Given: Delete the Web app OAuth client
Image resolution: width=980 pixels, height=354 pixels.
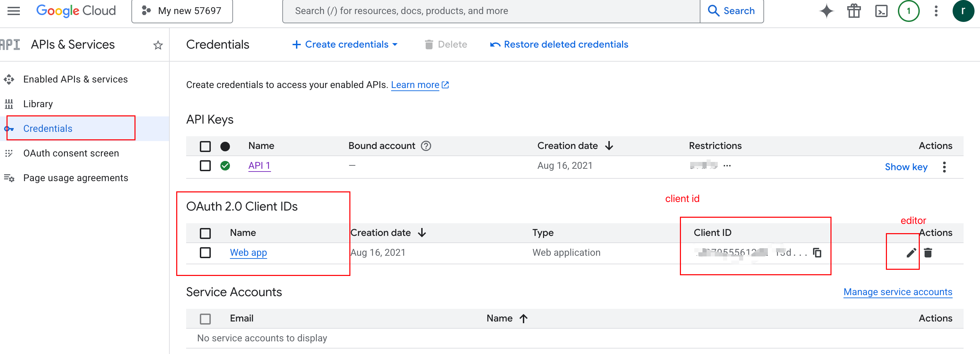Looking at the screenshot, I should [x=928, y=253].
